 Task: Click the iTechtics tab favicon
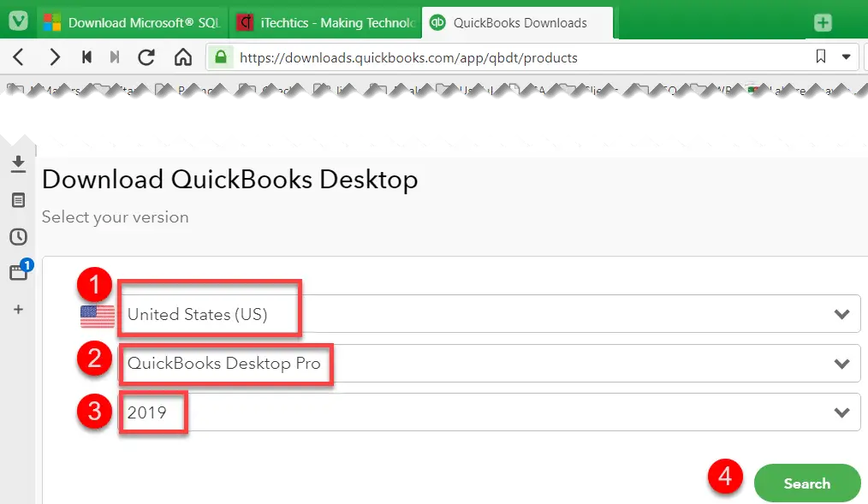(245, 23)
